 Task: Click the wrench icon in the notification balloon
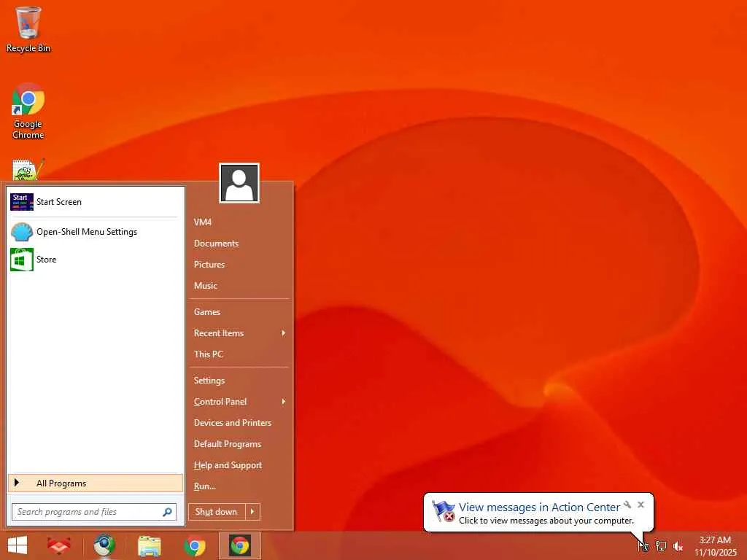627,505
